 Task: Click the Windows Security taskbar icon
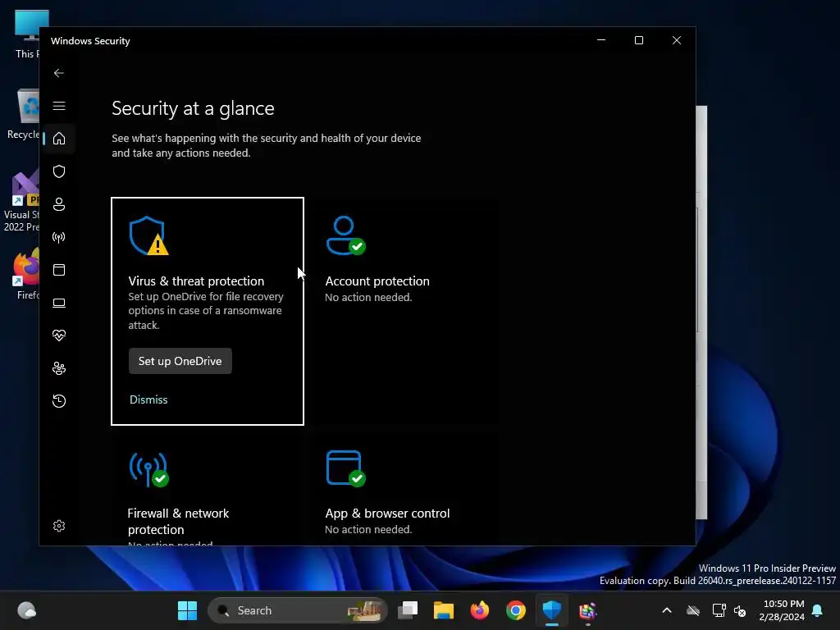(x=552, y=610)
